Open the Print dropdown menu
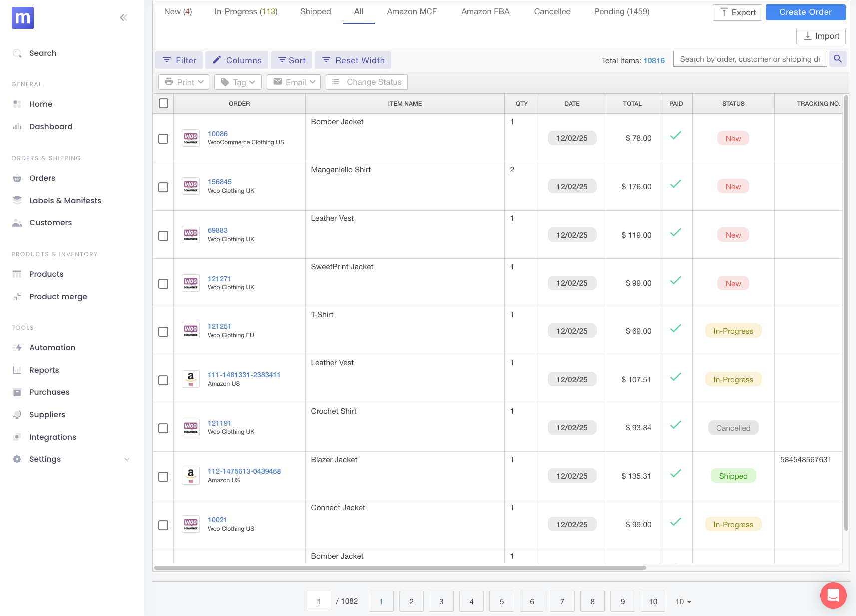Image resolution: width=856 pixels, height=616 pixels. click(x=183, y=82)
